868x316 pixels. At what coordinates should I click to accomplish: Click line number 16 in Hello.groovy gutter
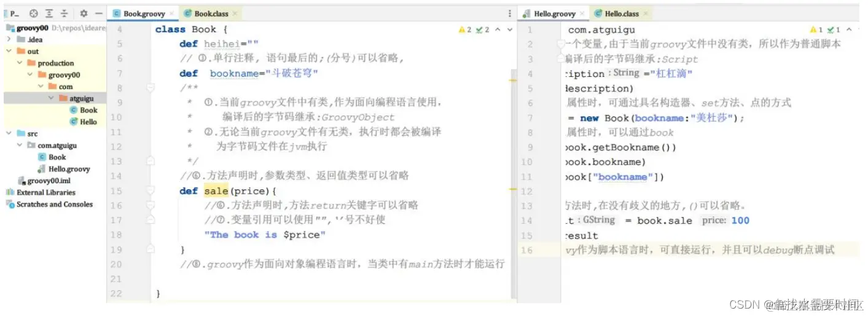pos(526,250)
